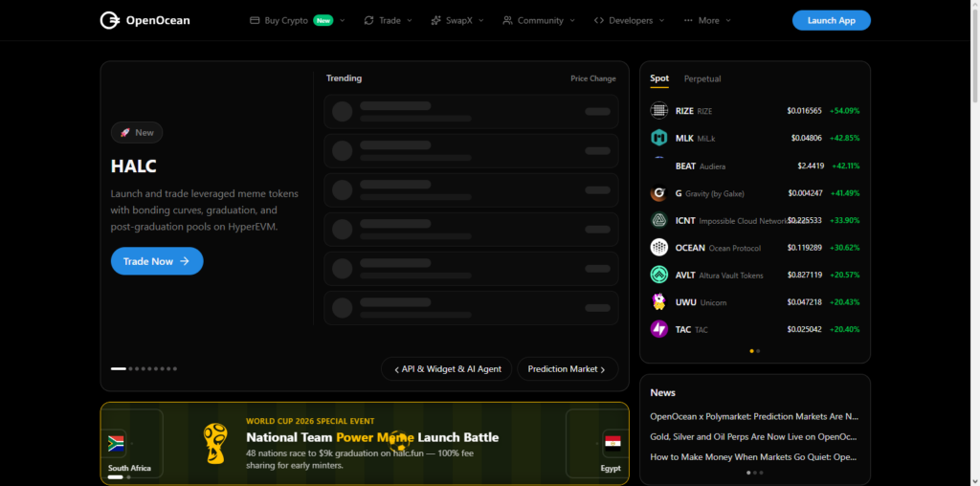980x486 pixels.
Task: Click the arrow in Trade Now button
Action: pyautogui.click(x=185, y=261)
